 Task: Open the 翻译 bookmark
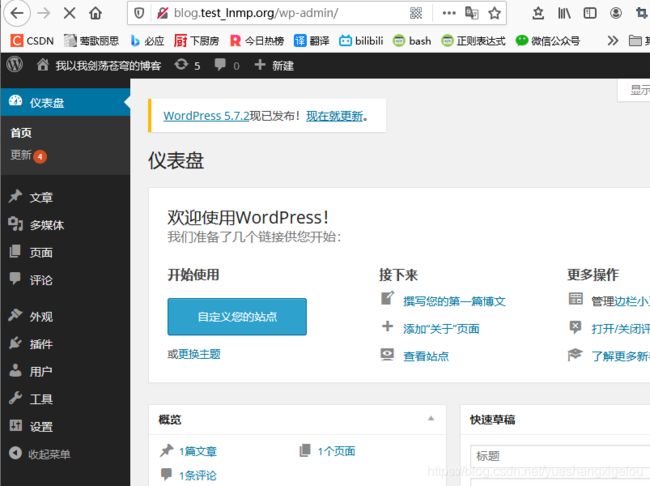[x=312, y=41]
